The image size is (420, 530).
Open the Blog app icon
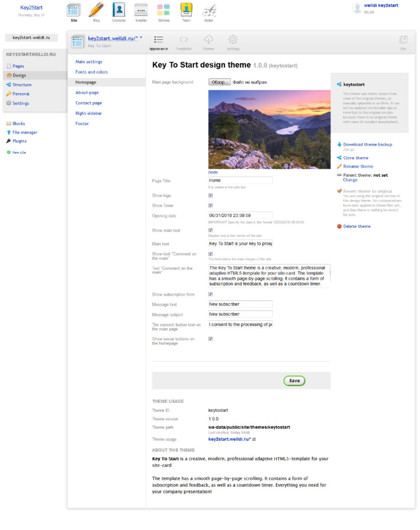tap(95, 11)
